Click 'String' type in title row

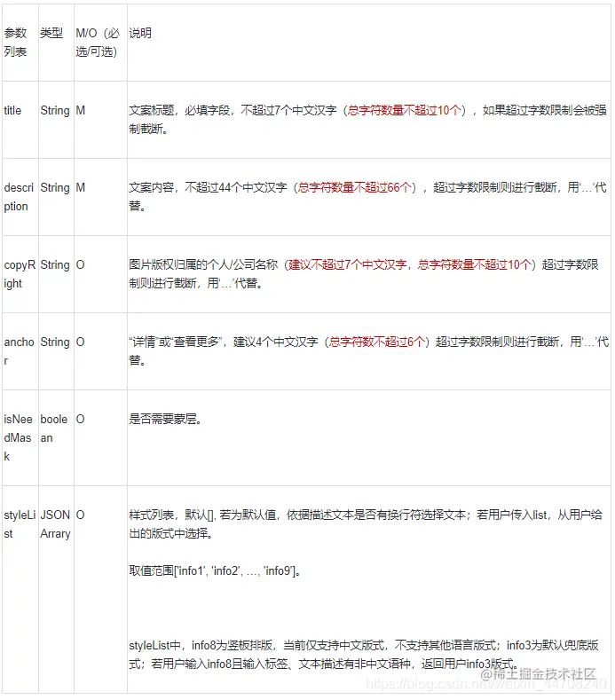pyautogui.click(x=55, y=111)
